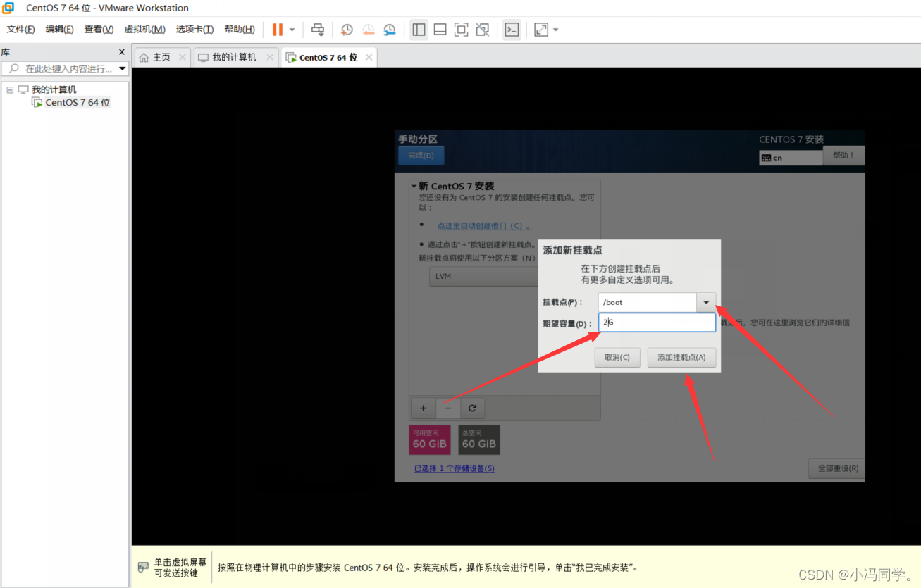Open stretch display dropdown arrow
The height and width of the screenshot is (588, 921).
(555, 30)
